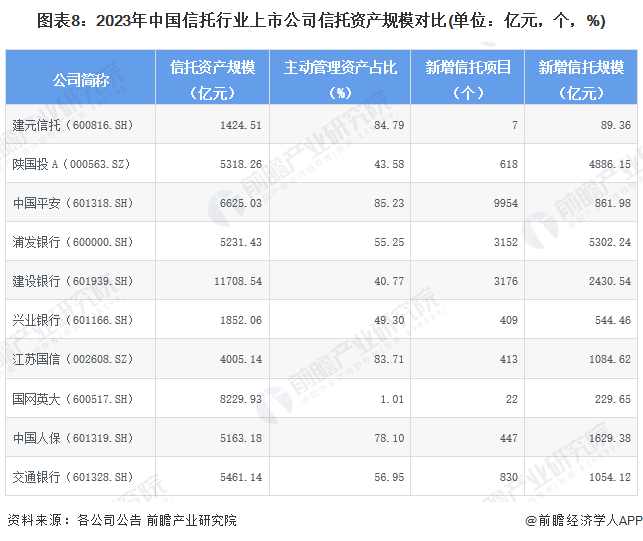
Task: Select the value 5461.14 for 交通银行
Action: tap(241, 477)
